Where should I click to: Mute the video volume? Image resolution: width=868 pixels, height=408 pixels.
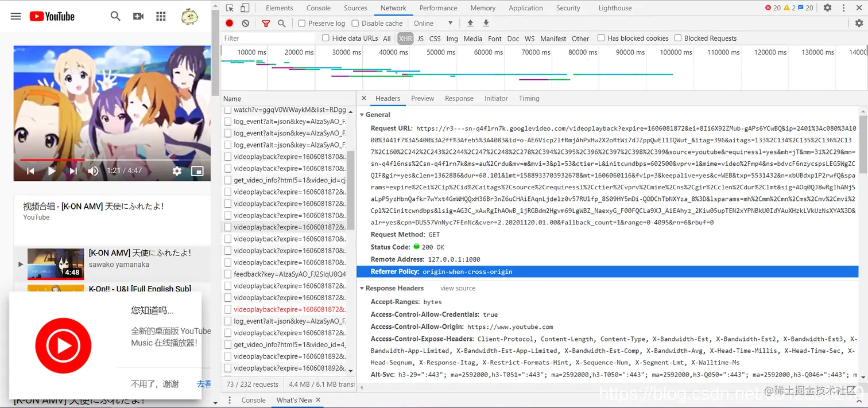(93, 171)
